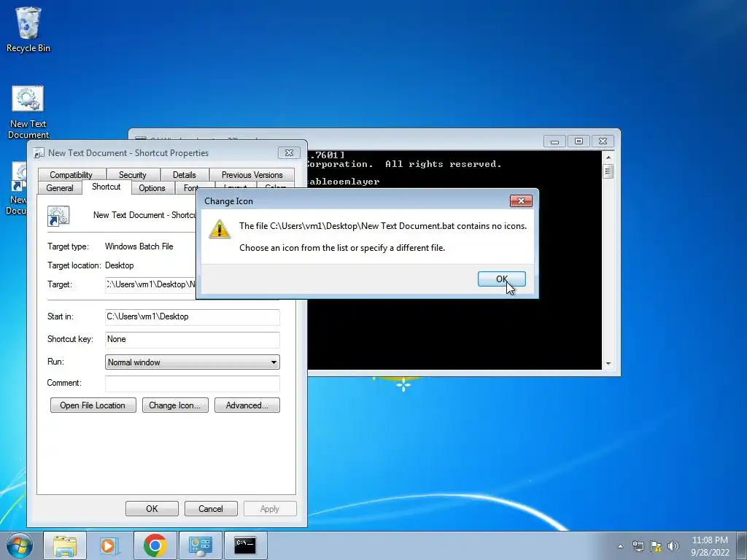Click into the Target path field
Screen dimensions: 747x560
pos(150,285)
